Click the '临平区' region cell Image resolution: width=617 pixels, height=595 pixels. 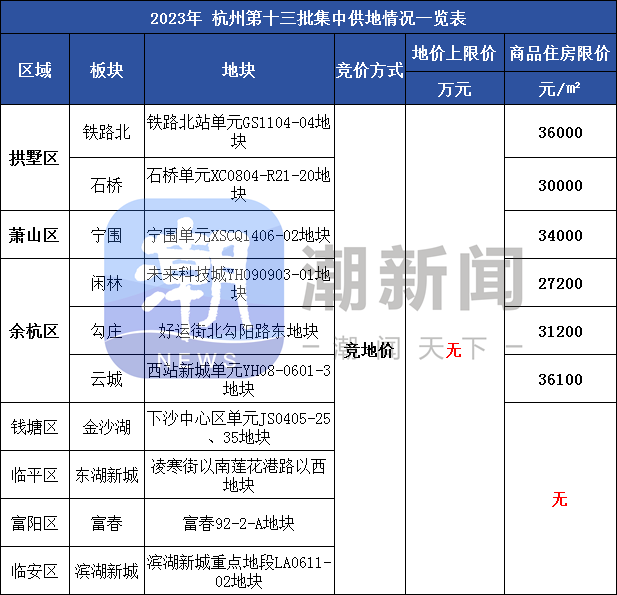click(35, 475)
